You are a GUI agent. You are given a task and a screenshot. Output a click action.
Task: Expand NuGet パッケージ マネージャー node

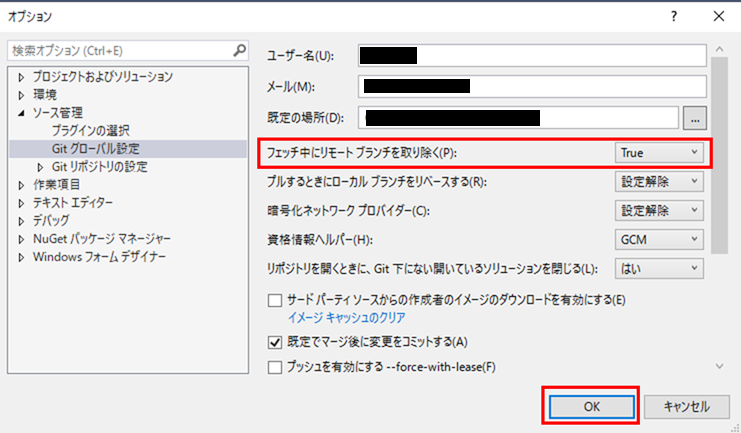coord(21,239)
